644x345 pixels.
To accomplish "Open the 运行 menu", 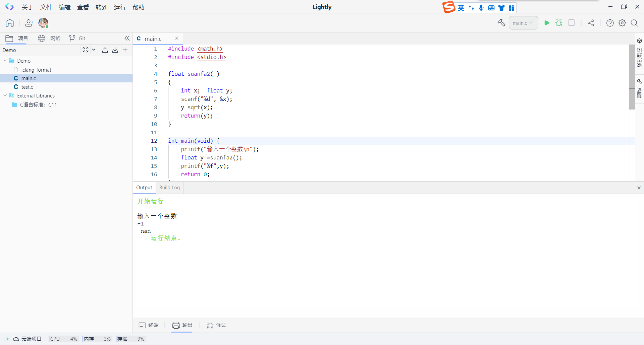I will coord(120,7).
